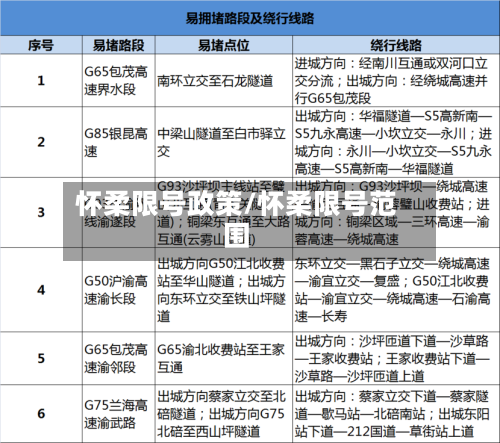This screenshot has height=443, width=500.
Task: Select row number 5 cell
Action: tap(41, 358)
